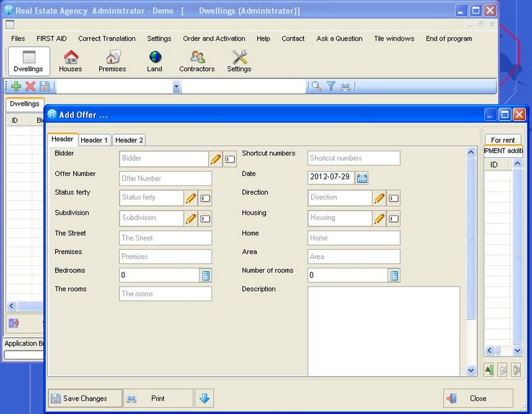This screenshot has height=414, width=532.
Task: Click the red X delete record icon
Action: 30,86
